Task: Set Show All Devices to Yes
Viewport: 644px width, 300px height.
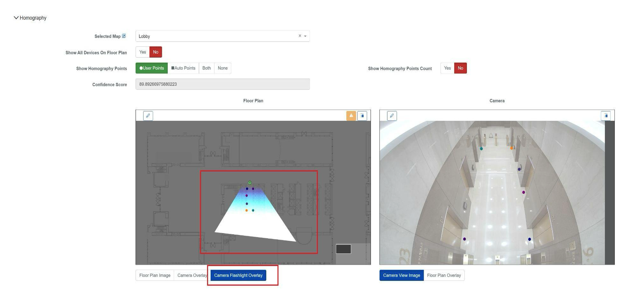Action: 143,52
